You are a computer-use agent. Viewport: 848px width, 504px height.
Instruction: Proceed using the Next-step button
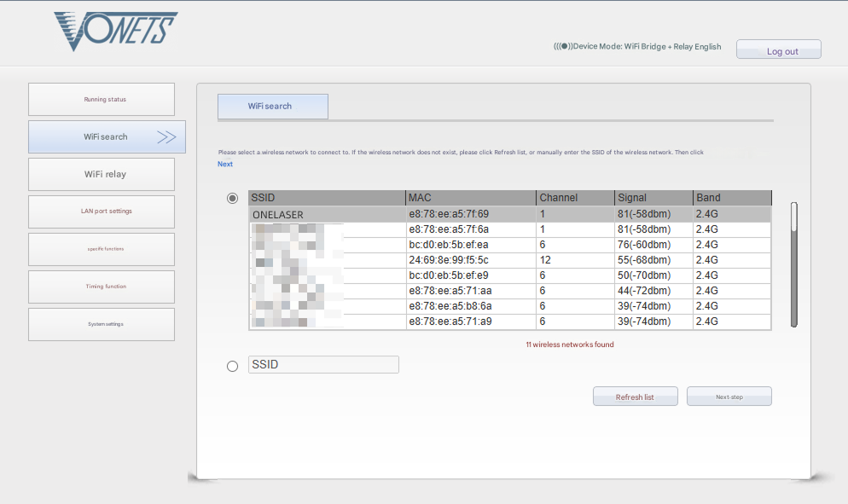click(x=729, y=396)
